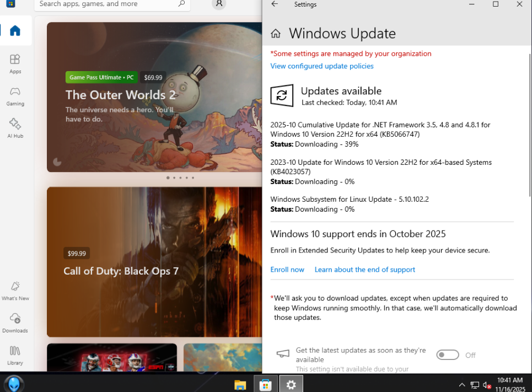
Task: Select the third carousel page dot
Action: coord(180,178)
